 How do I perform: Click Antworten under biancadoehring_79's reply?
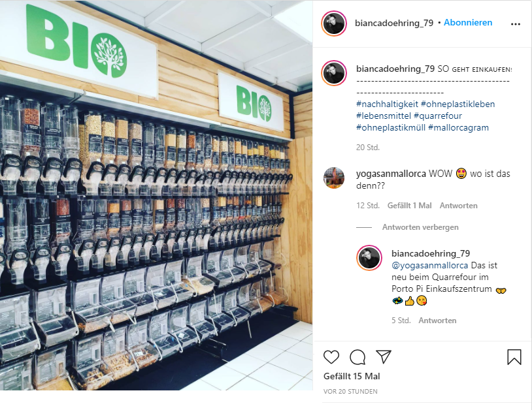pyautogui.click(x=437, y=320)
